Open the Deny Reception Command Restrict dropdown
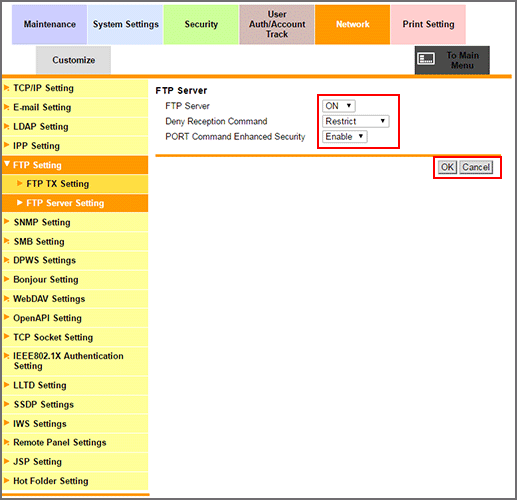This screenshot has width=517, height=500. [355, 121]
